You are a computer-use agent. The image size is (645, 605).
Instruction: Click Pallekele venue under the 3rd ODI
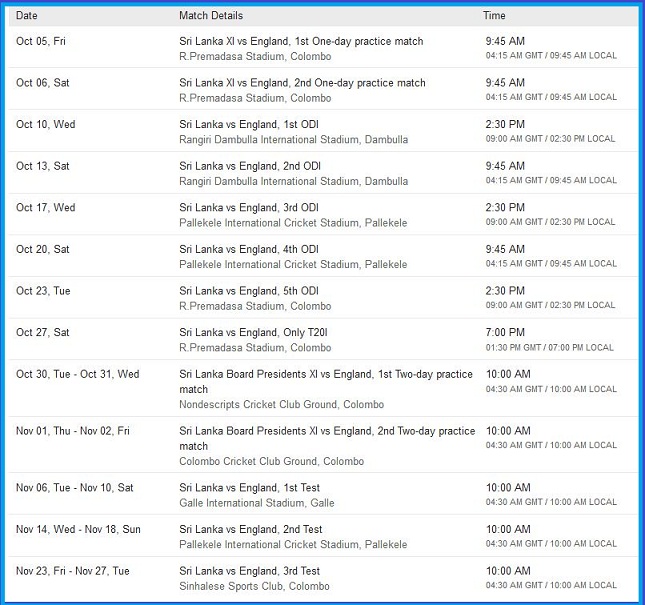293,223
